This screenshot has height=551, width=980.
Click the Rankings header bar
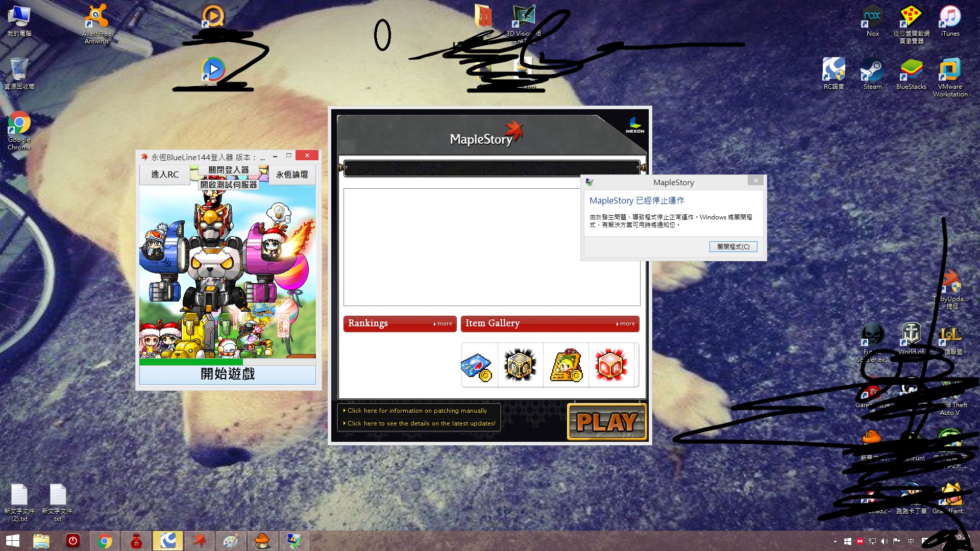400,324
